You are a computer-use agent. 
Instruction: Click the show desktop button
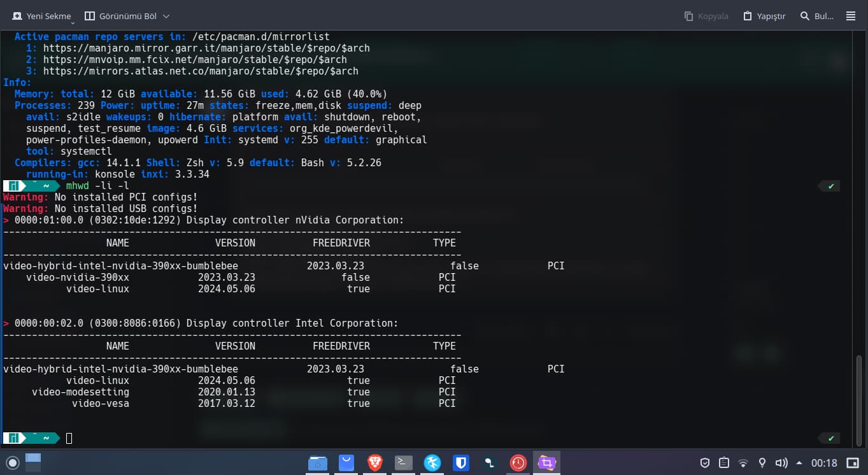[x=853, y=463]
